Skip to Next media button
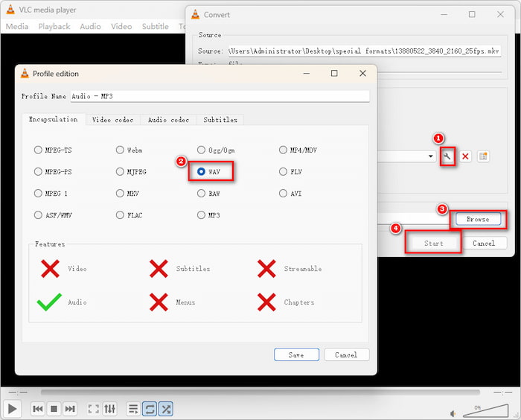 tap(70, 409)
